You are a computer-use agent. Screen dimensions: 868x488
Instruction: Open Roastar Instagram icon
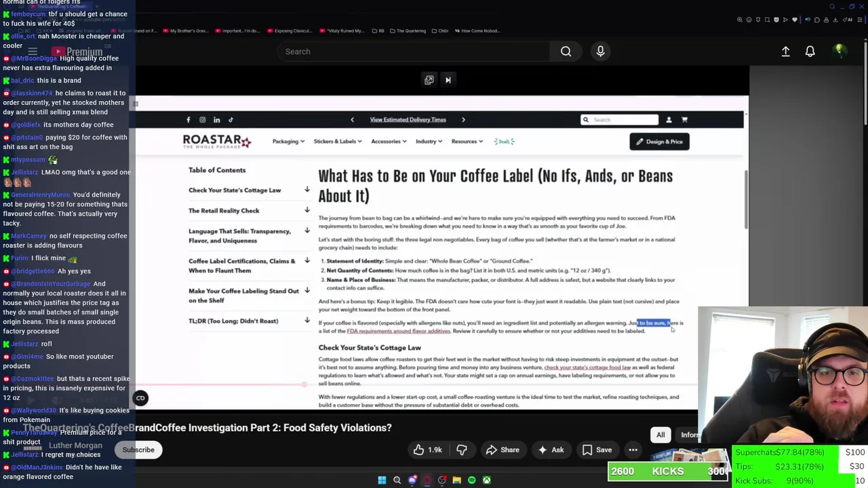pyautogui.click(x=202, y=120)
